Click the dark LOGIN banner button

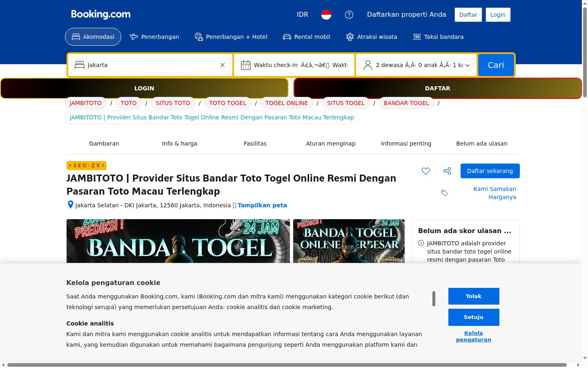[x=144, y=88]
